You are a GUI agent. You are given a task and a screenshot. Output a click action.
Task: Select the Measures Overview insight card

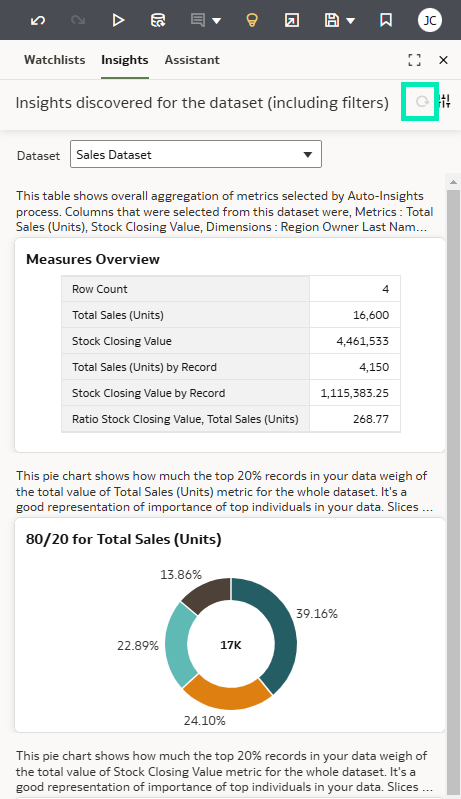click(x=230, y=345)
